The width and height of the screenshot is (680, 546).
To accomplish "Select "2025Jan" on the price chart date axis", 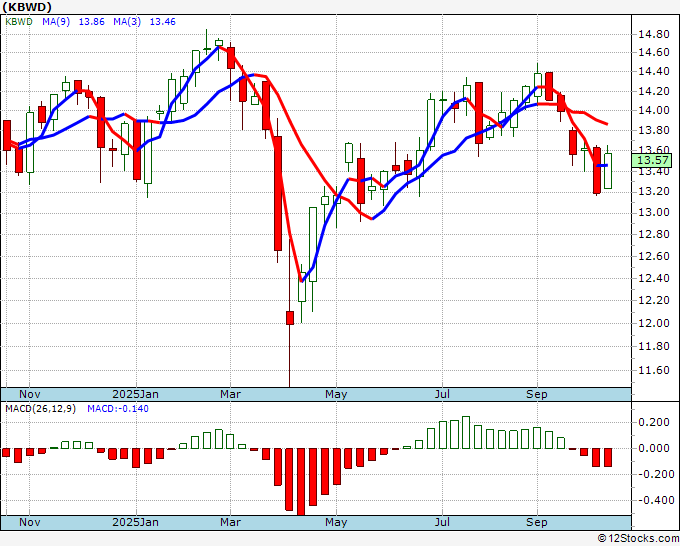I will 135,394.
